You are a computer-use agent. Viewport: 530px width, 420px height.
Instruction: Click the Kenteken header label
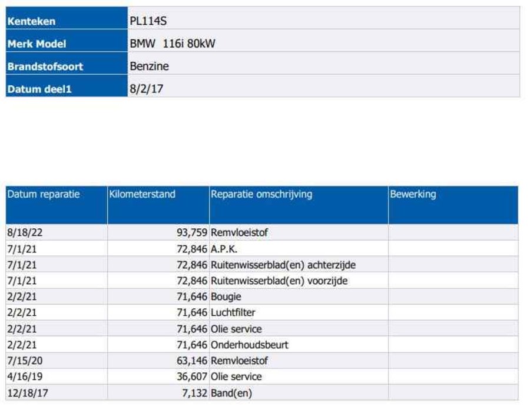[31, 22]
